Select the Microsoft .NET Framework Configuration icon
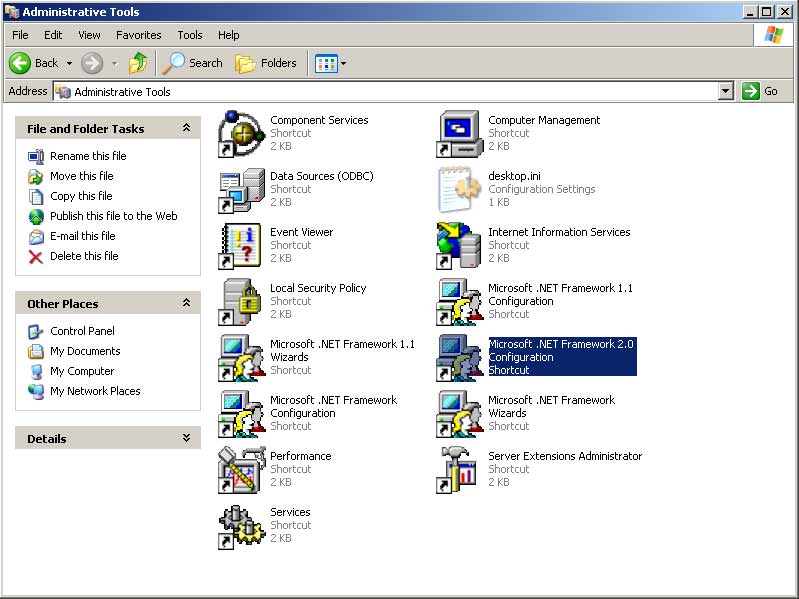The height and width of the screenshot is (599, 799). pyautogui.click(x=242, y=414)
